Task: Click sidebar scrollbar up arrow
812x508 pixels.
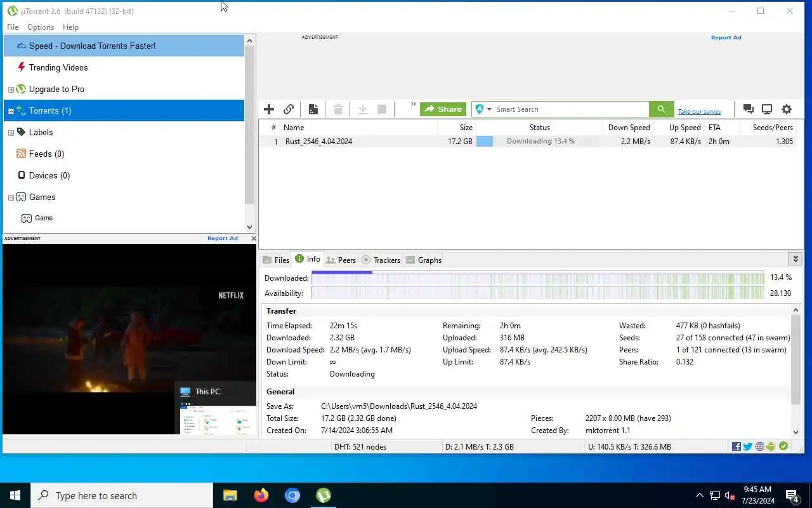Action: (x=249, y=41)
